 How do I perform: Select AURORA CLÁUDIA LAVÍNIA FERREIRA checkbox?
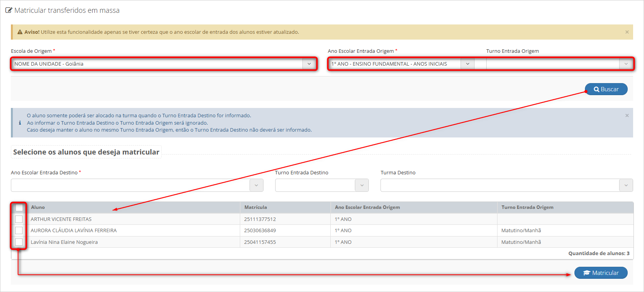pos(19,231)
